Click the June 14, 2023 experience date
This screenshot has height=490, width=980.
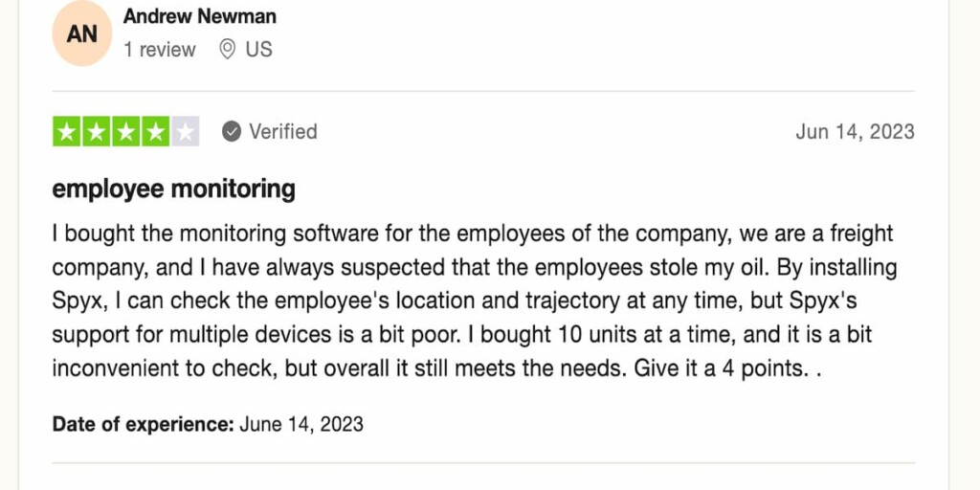(301, 424)
